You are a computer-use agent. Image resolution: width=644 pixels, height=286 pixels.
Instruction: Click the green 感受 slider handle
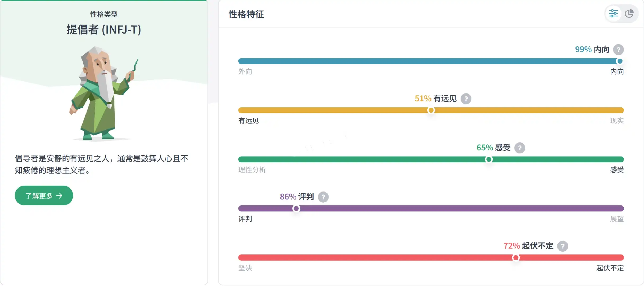[489, 159]
